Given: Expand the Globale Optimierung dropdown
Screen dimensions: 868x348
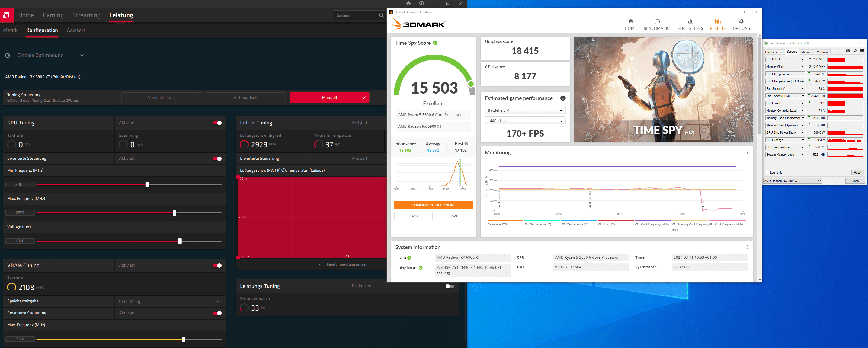Looking at the screenshot, I should tap(82, 55).
